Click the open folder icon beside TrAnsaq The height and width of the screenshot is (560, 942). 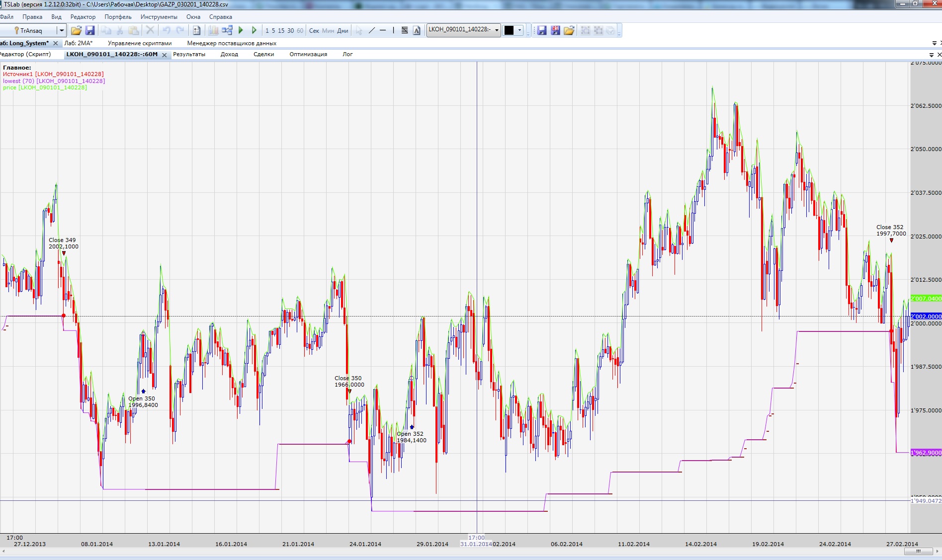coord(76,30)
